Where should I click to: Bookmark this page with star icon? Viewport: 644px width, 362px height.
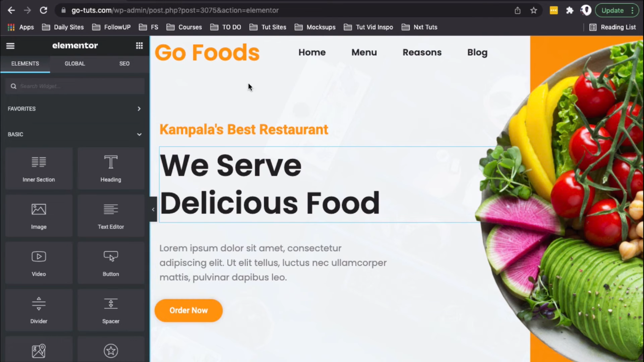coord(534,10)
